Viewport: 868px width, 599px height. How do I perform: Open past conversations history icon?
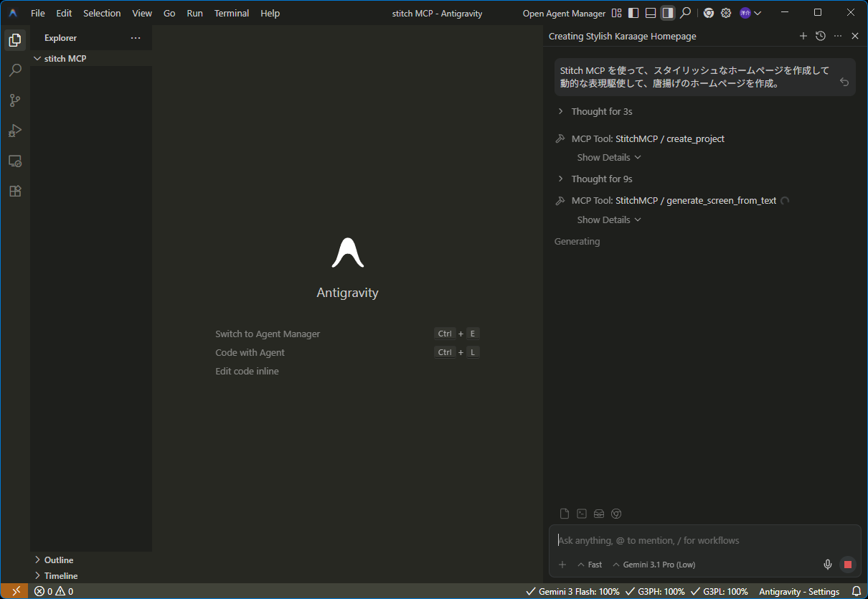click(821, 36)
